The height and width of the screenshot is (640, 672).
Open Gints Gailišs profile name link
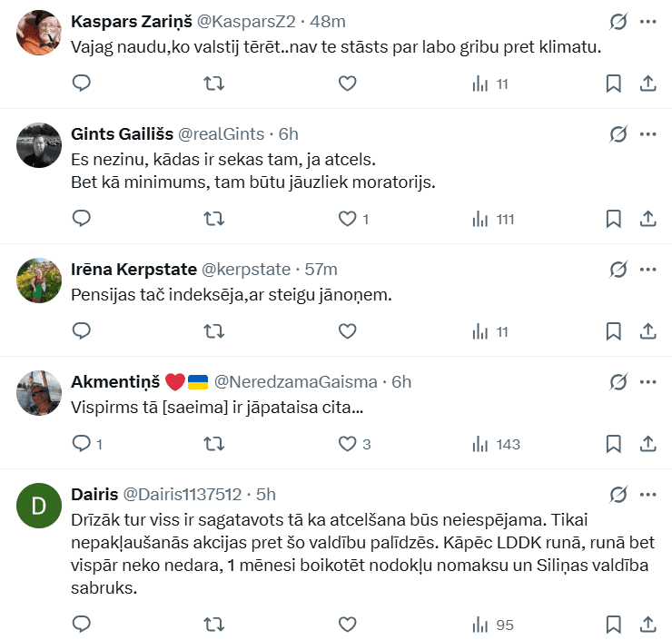pos(121,134)
